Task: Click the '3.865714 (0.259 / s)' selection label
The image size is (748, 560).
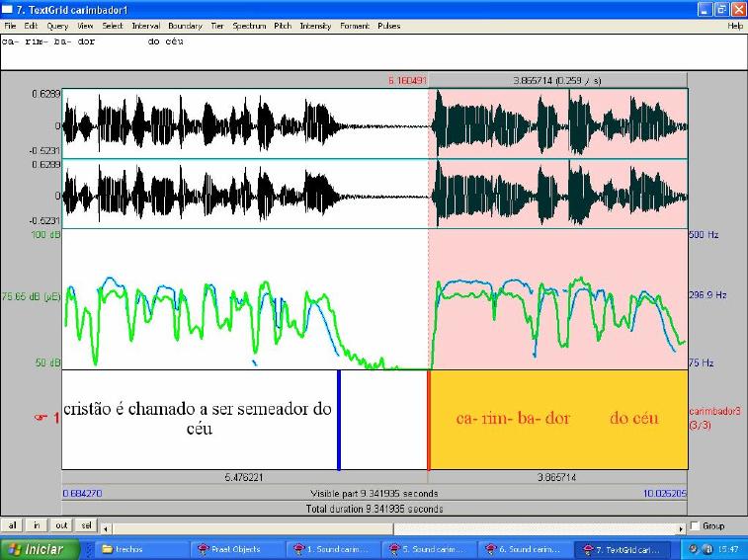Action: (x=557, y=81)
